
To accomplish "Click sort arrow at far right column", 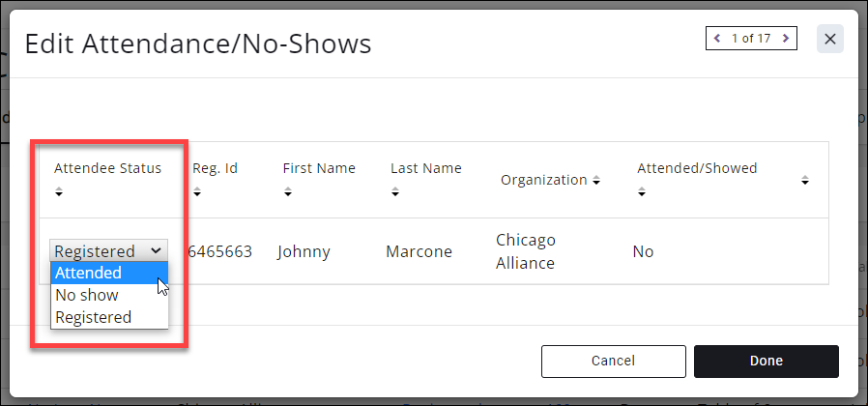I will [x=805, y=181].
